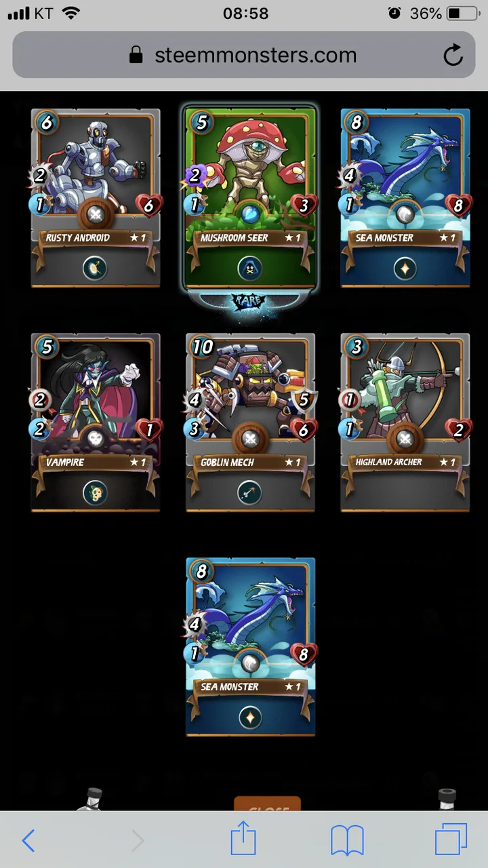Image resolution: width=488 pixels, height=868 pixels.
Task: Show open Safari tabs
Action: click(x=451, y=840)
